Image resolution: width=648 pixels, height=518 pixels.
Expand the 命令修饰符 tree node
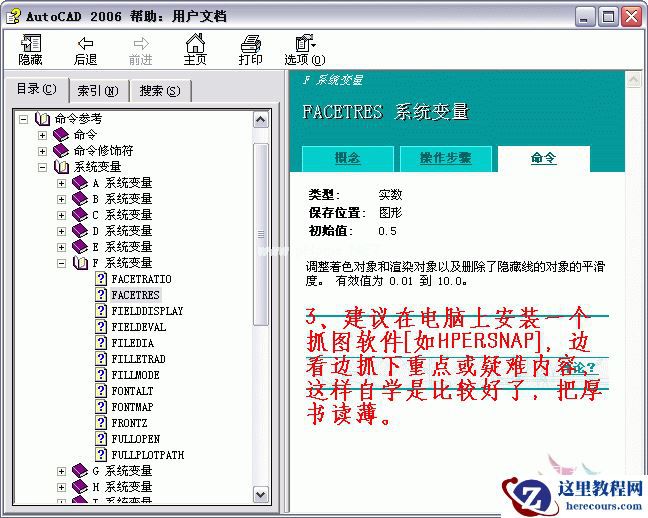pyautogui.click(x=42, y=151)
